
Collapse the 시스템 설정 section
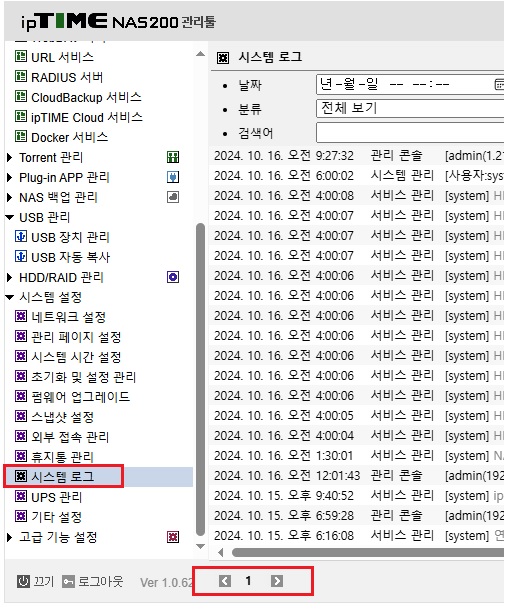click(x=10, y=298)
